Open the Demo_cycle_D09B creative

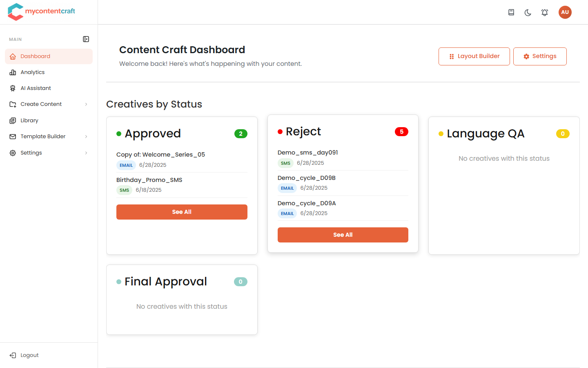[x=307, y=178]
